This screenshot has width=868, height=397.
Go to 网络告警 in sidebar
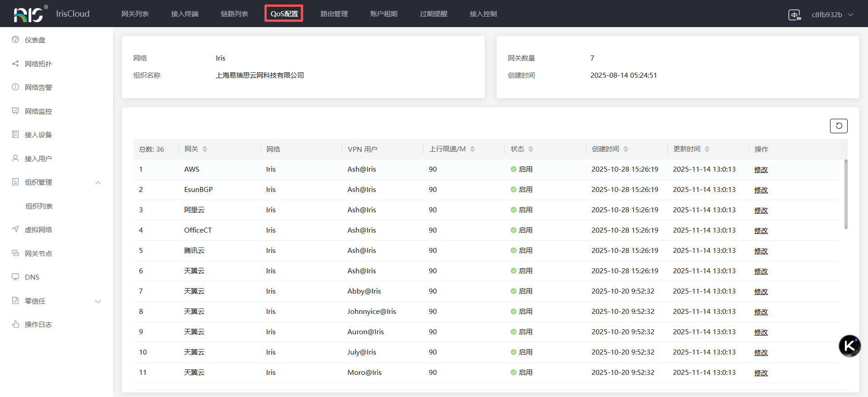point(38,88)
